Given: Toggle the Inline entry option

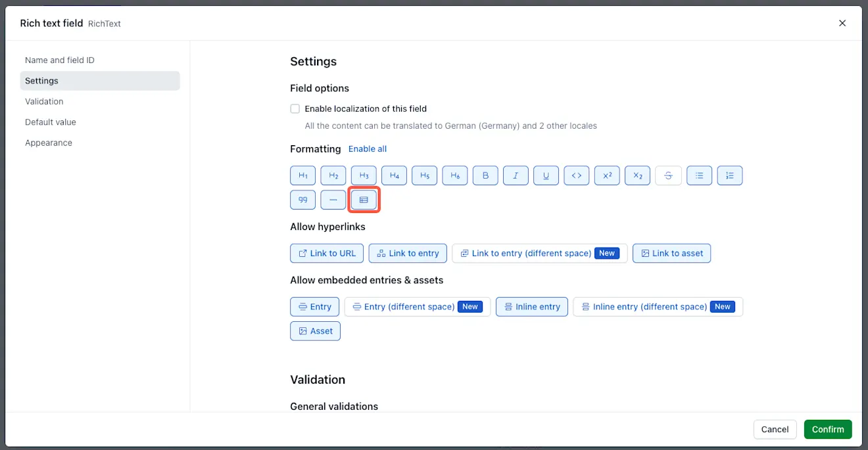Looking at the screenshot, I should [531, 307].
